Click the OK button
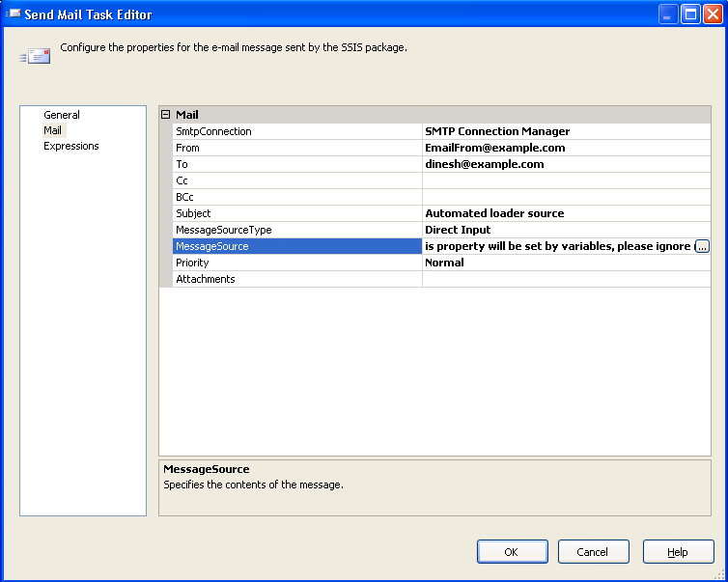728x582 pixels. [512, 552]
